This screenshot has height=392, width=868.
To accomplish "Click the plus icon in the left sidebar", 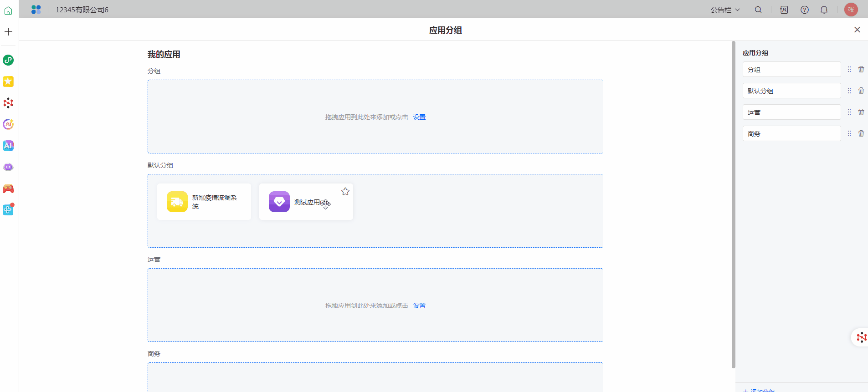I will [8, 31].
